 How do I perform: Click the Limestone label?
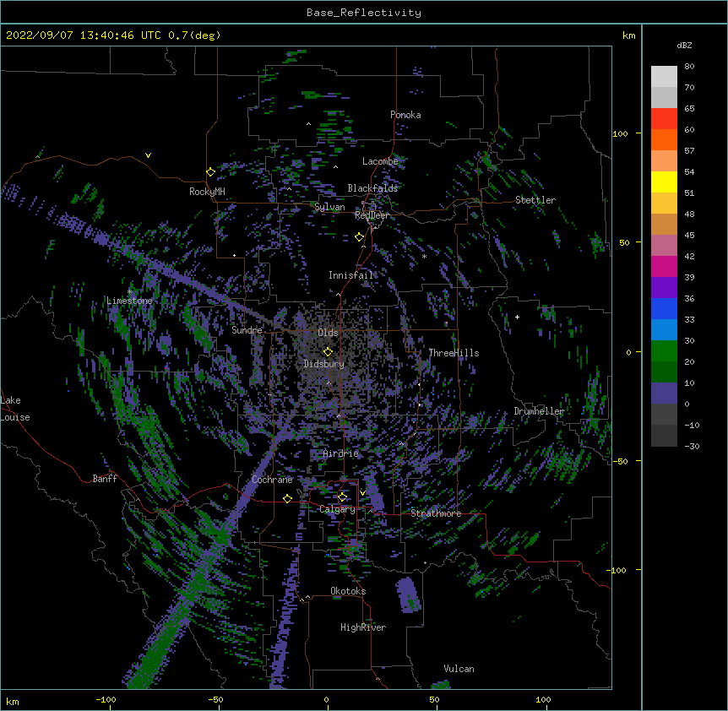pos(129,301)
